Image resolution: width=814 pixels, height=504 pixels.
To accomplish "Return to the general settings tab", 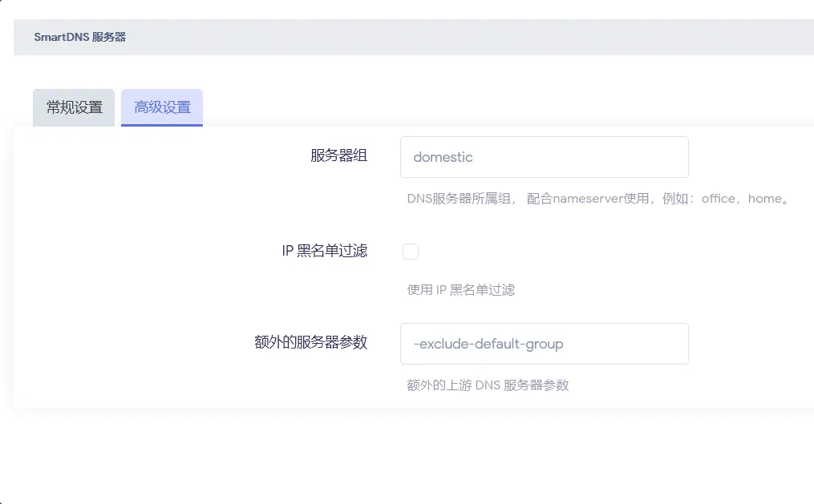I will (73, 107).
